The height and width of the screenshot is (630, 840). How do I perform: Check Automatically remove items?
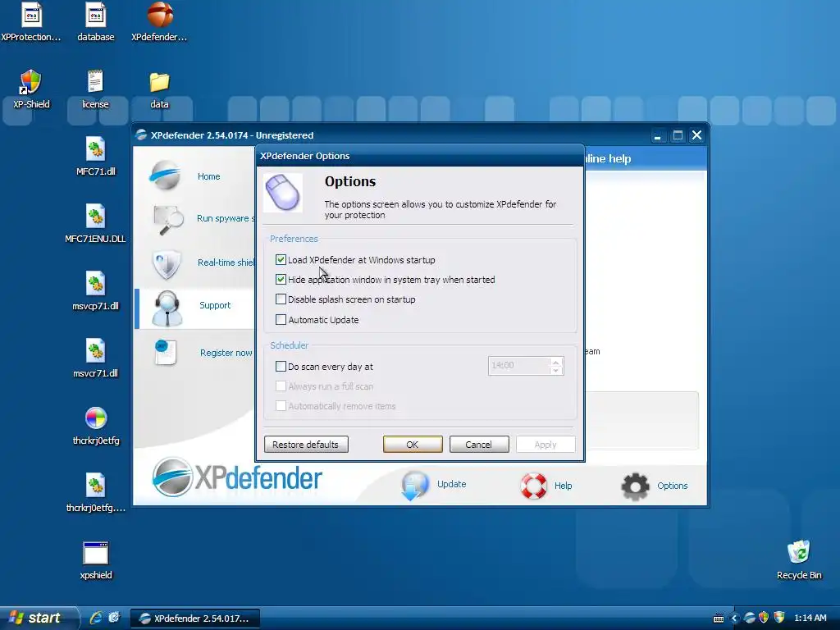coord(281,405)
